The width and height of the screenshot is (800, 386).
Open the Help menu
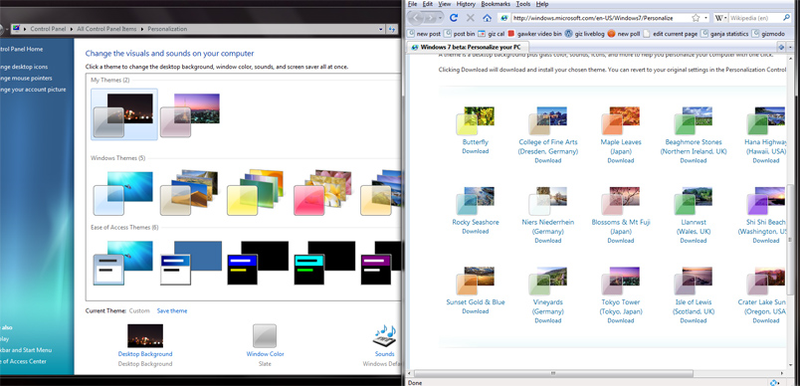tap(542, 4)
